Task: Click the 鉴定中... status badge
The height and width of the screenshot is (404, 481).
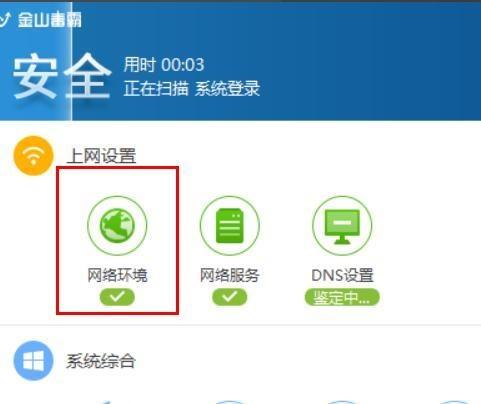Action: pos(342,297)
